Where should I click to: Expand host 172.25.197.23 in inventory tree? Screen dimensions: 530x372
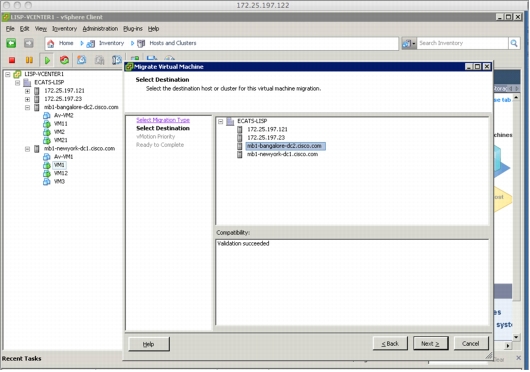(27, 99)
